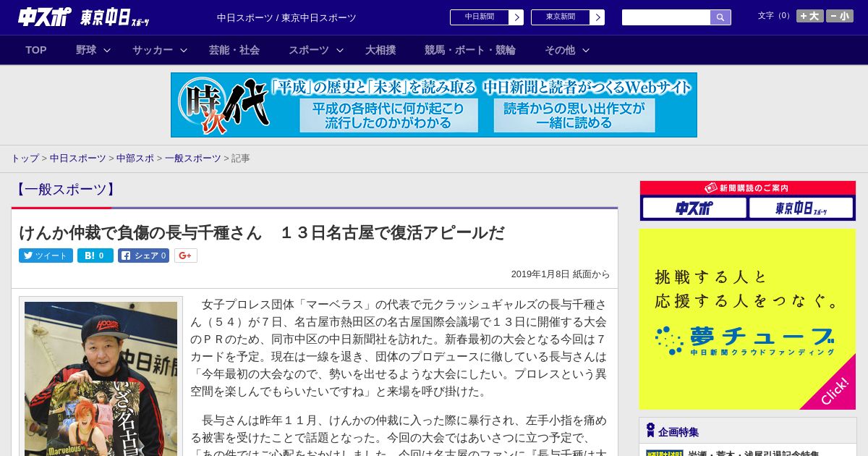Open the 大相撲 section

tap(380, 50)
